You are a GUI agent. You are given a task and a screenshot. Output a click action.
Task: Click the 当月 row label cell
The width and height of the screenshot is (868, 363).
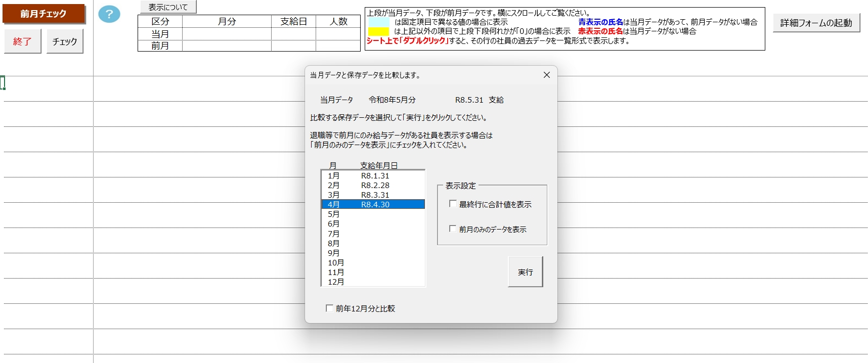pos(160,34)
